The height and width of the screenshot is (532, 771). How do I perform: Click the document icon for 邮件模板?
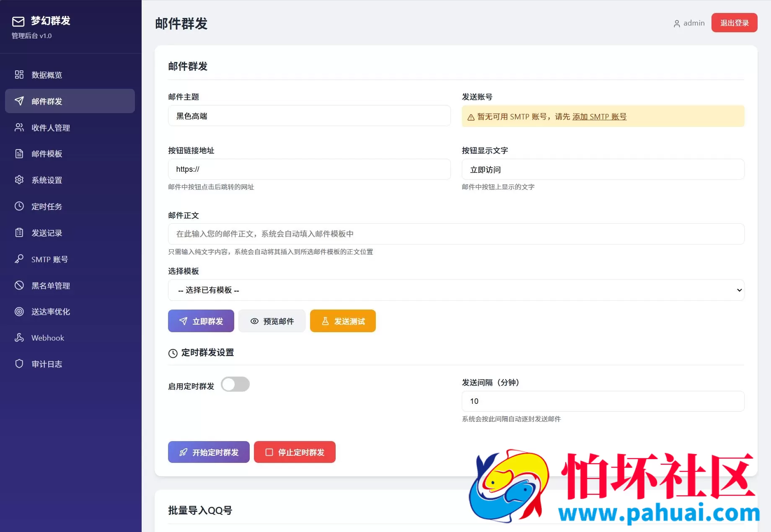(x=19, y=154)
